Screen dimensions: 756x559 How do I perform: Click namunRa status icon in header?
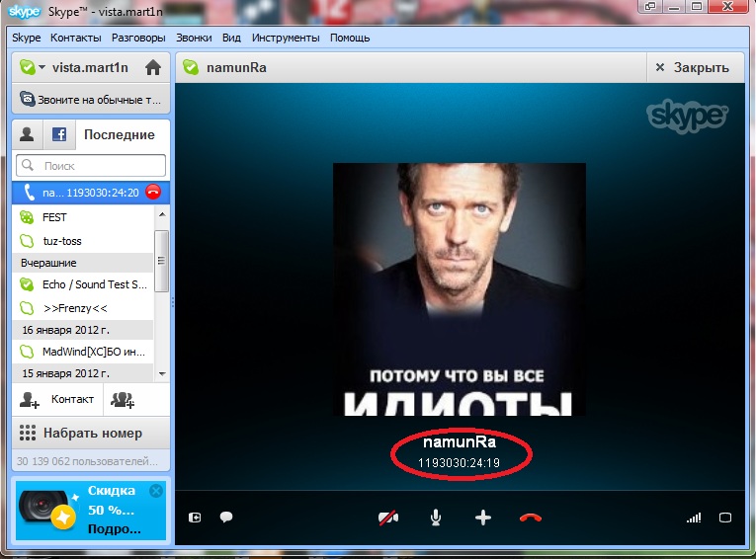(x=191, y=67)
